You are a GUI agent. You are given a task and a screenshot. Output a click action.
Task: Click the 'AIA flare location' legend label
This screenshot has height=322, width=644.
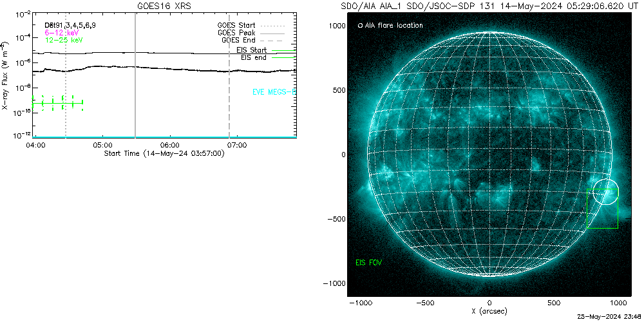390,26
